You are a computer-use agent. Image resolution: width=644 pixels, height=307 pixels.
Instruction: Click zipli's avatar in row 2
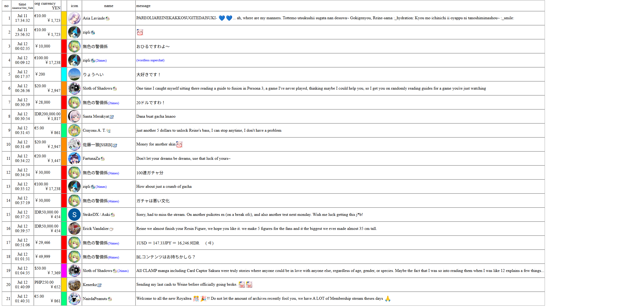74,32
